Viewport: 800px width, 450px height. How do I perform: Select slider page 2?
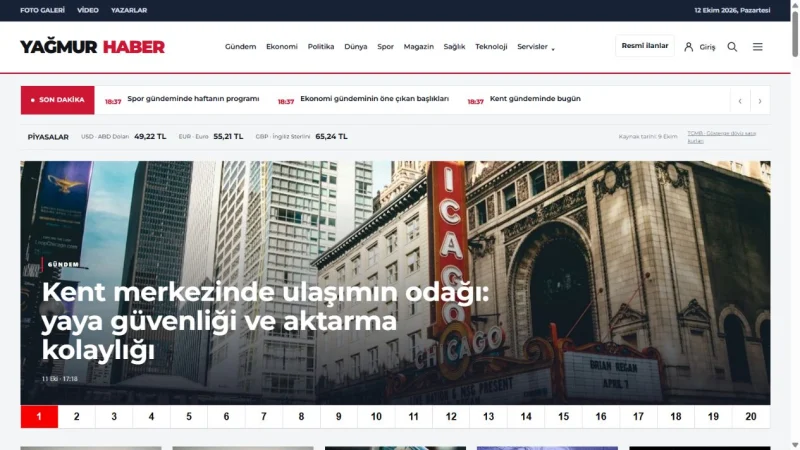77,417
